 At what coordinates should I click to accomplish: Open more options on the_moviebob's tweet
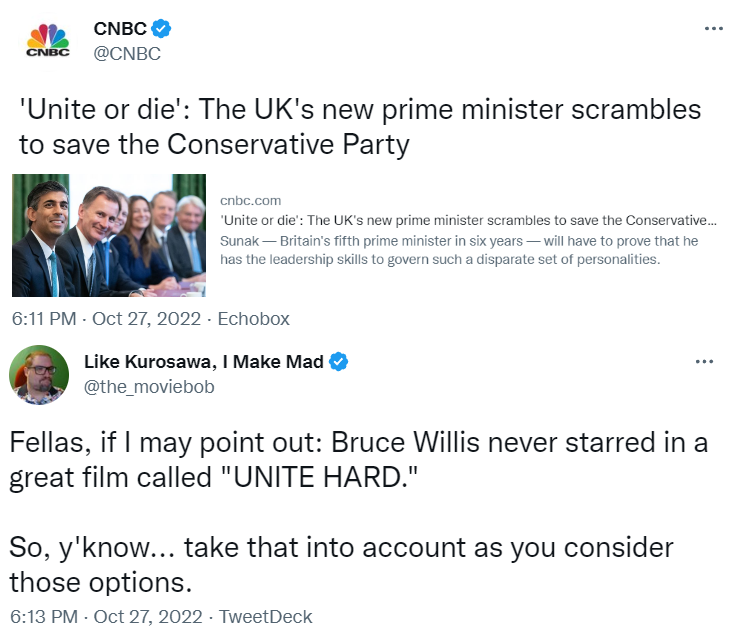(x=705, y=361)
